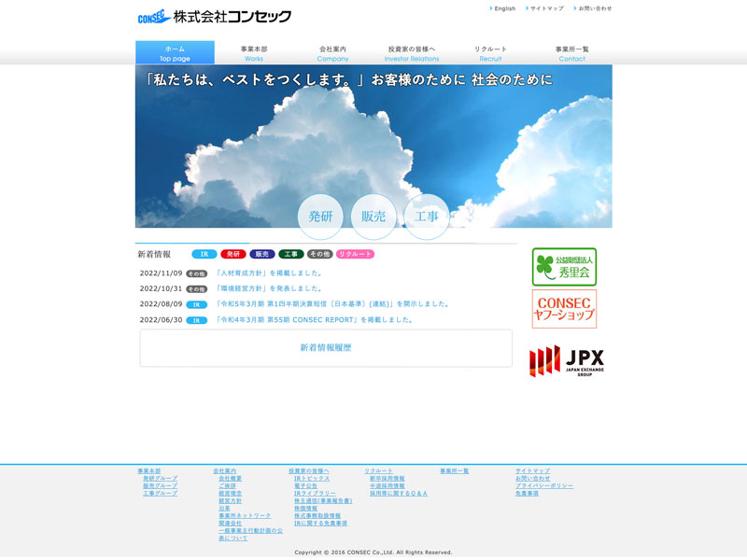This screenshot has height=560, width=747.
Task: Open the 販売 circle icon on banner
Action: [x=373, y=217]
